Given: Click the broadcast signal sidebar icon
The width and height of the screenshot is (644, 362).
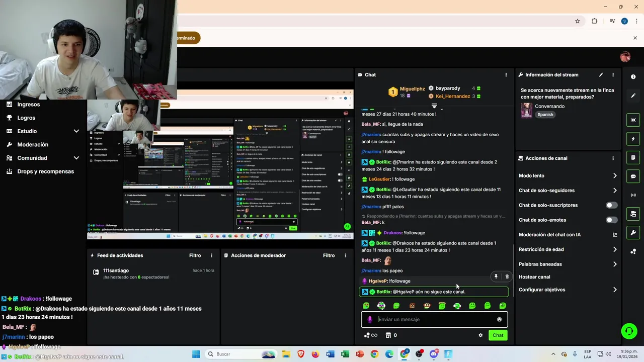Looking at the screenshot, I should (633, 195).
